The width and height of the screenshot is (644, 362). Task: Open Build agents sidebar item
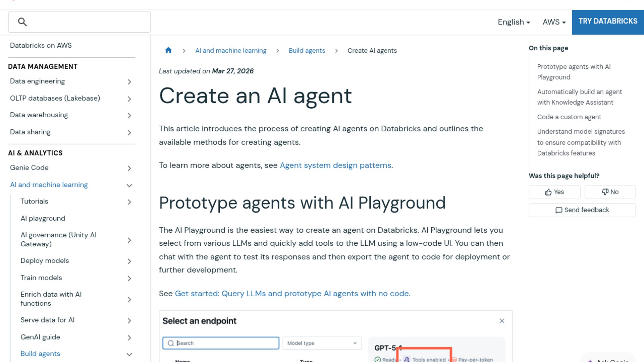40,354
